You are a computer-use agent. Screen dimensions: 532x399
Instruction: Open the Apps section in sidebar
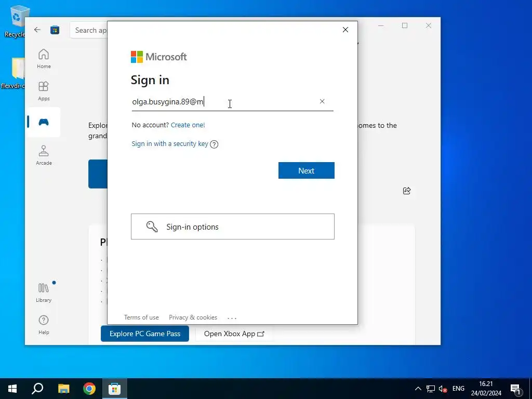(44, 91)
